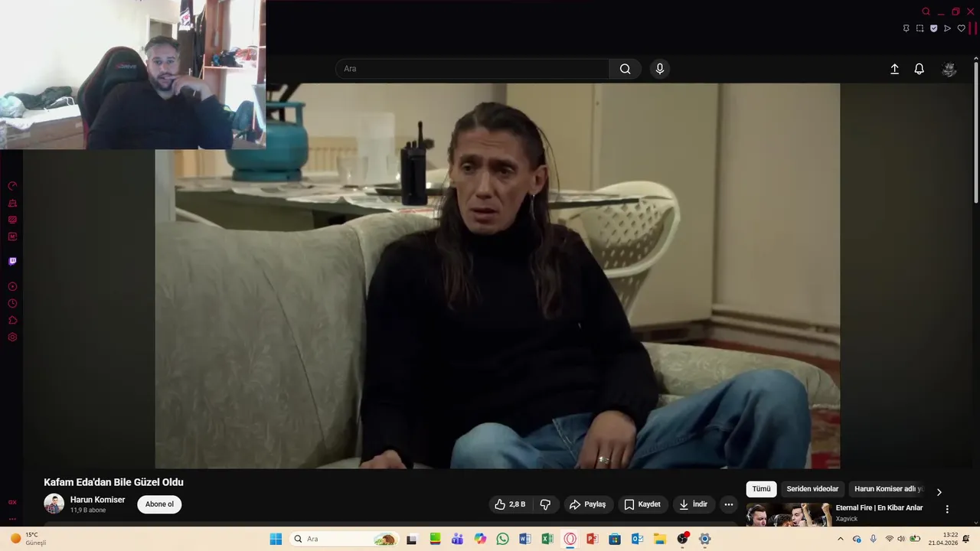The height and width of the screenshot is (551, 980).
Task: Open the 'M' panel icon in sidebar
Action: [x=12, y=236]
